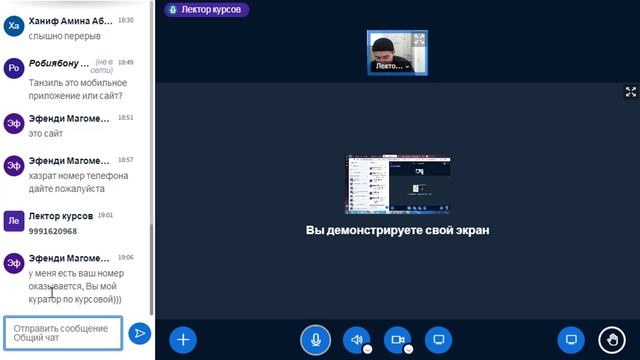Click 'у меня есть ваш номер' message
The width and height of the screenshot is (640, 360).
pyautogui.click(x=76, y=286)
